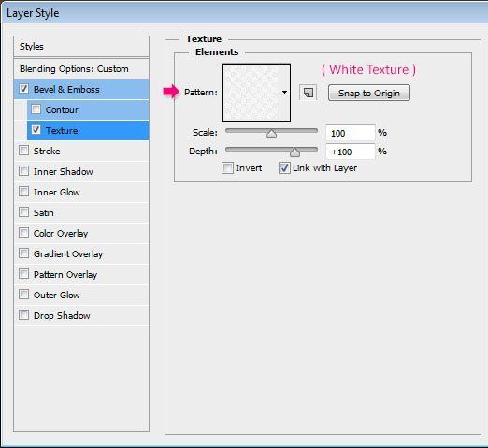This screenshot has height=448, width=488.
Task: Open Pattern Overlay settings label
Action: [65, 275]
